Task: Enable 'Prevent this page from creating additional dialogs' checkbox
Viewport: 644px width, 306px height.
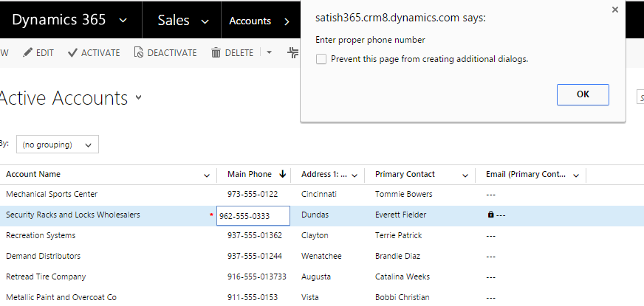Action: pyautogui.click(x=321, y=59)
